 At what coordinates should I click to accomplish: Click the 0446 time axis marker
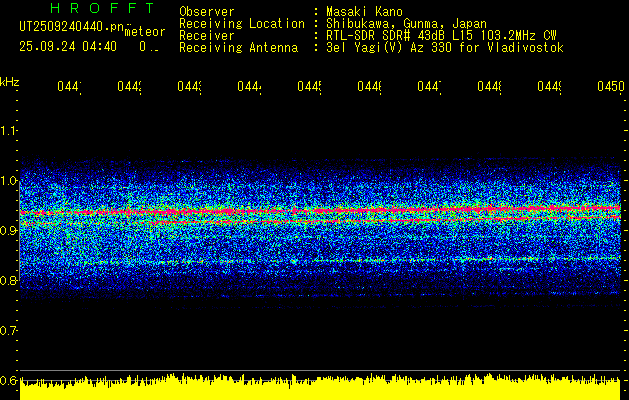point(369,86)
